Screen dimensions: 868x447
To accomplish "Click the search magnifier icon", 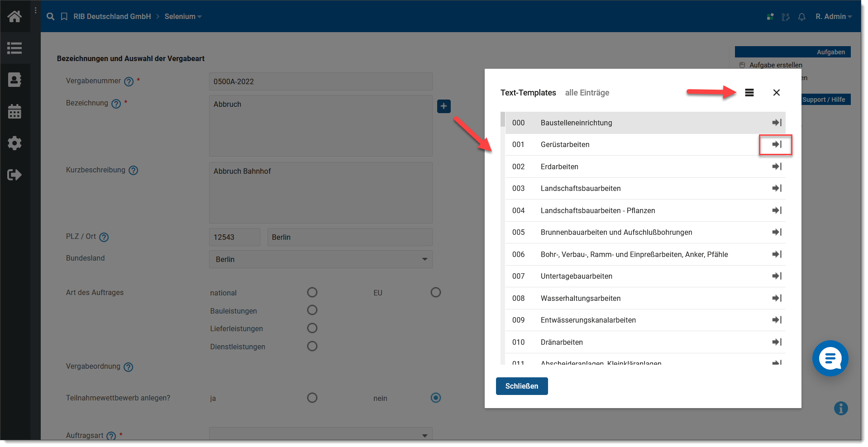I will pos(51,16).
